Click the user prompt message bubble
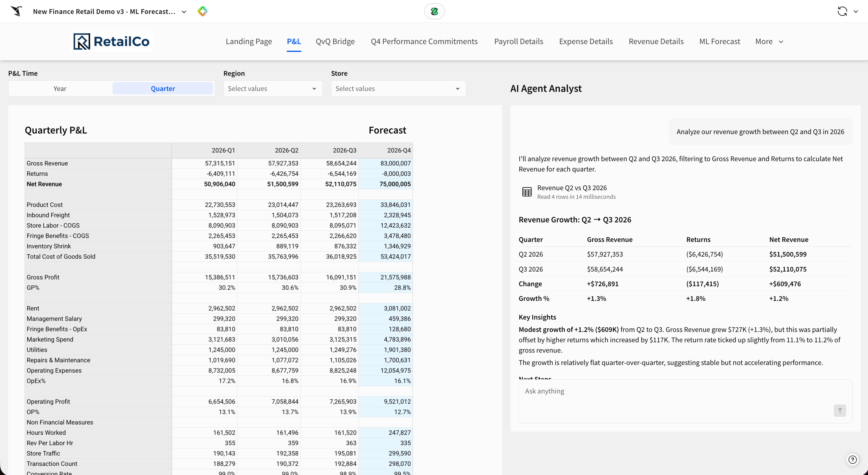This screenshot has height=475, width=868. tap(760, 132)
